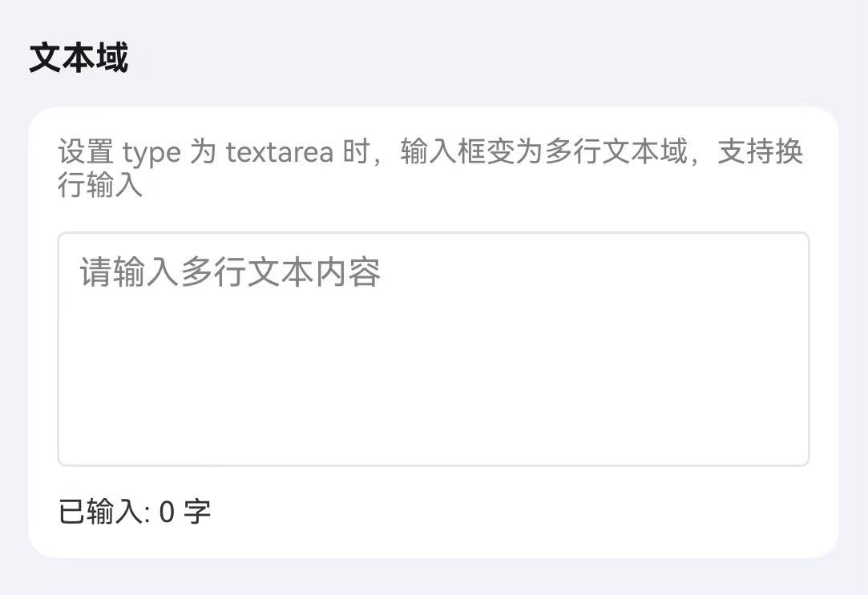The width and height of the screenshot is (868, 595).
Task: Click the multi-line textarea input box
Action: coord(433,349)
